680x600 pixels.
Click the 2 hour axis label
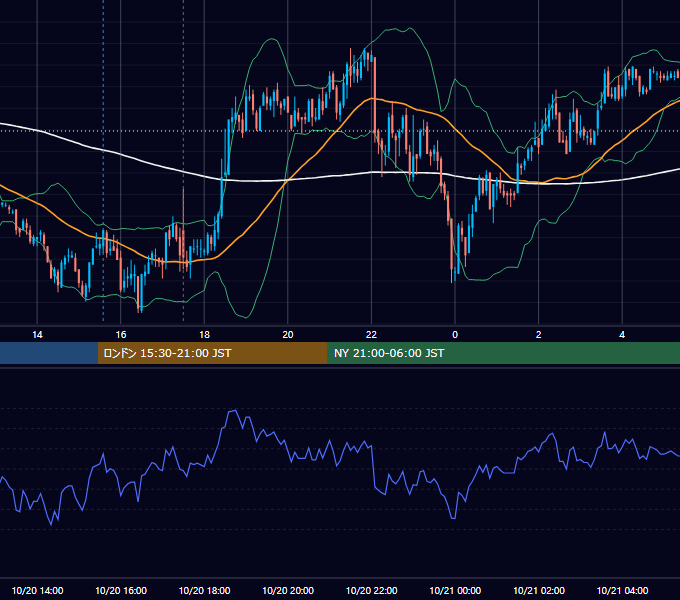coord(539,335)
